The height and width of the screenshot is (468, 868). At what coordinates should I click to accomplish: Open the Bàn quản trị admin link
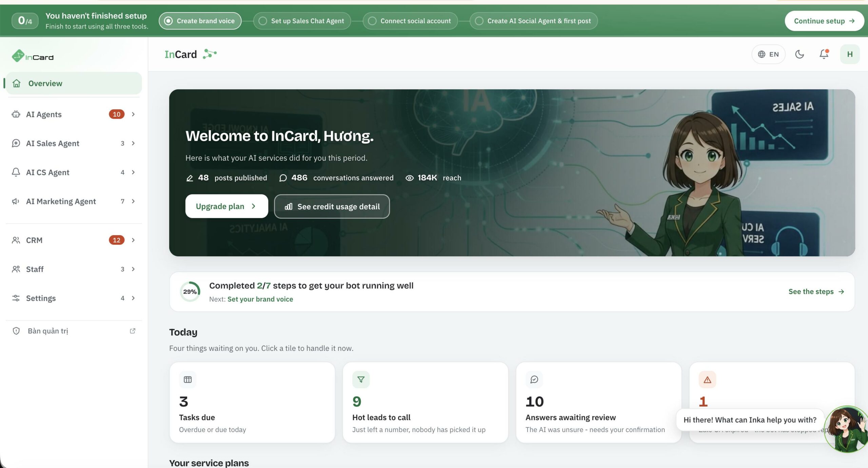pos(74,331)
